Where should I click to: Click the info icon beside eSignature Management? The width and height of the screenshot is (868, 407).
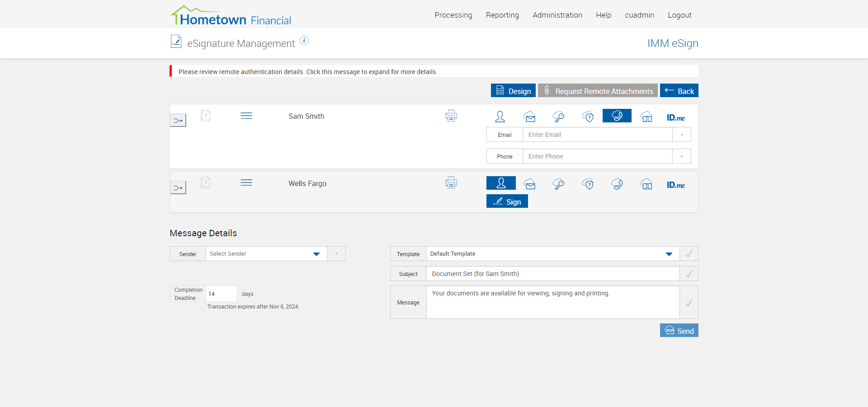click(x=304, y=40)
